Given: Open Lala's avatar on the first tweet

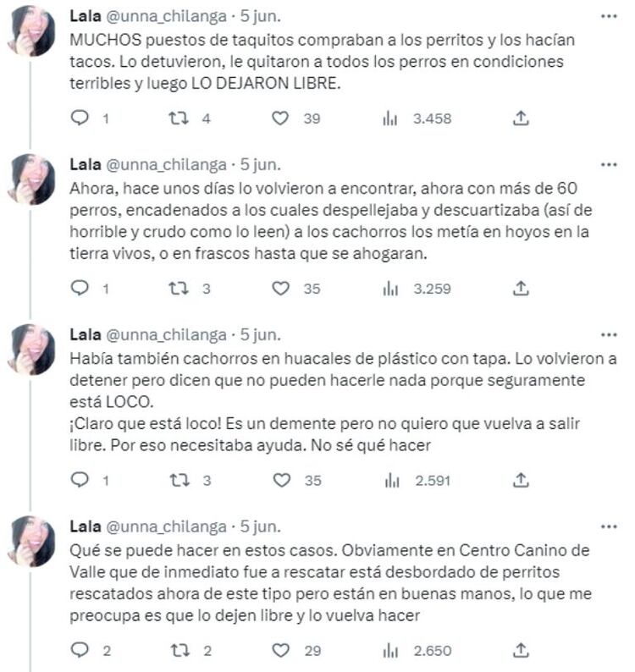Looking at the screenshot, I should coord(32,30).
